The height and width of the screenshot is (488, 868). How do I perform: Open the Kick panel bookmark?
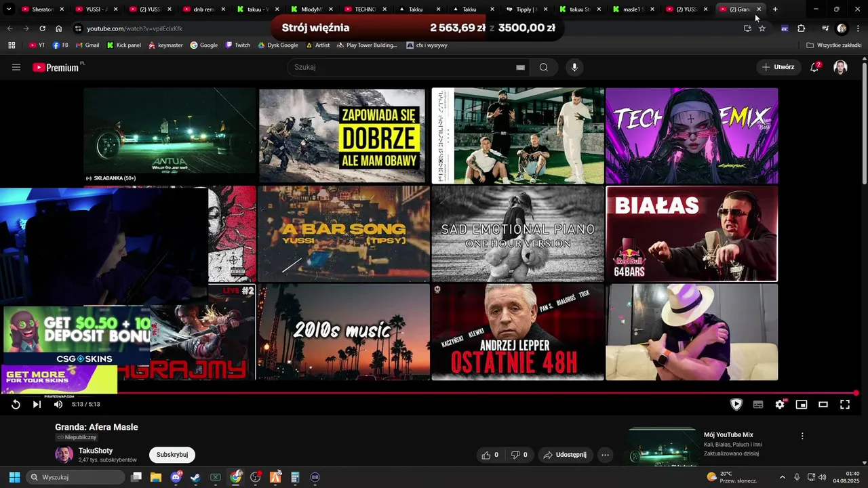point(123,45)
